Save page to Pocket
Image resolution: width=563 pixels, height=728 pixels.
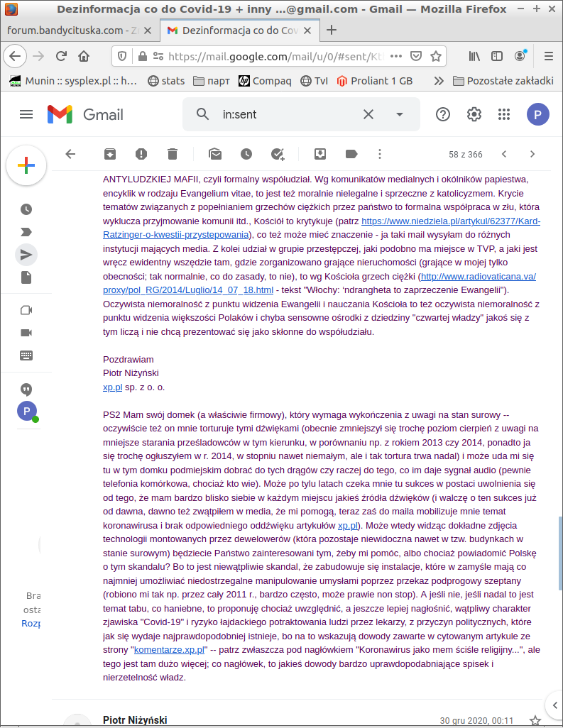(416, 56)
